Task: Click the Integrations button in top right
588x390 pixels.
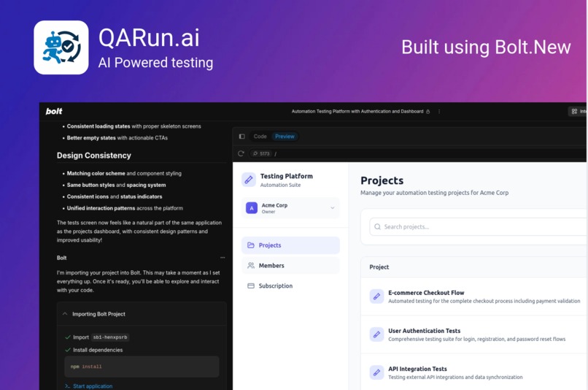Action: pos(578,112)
